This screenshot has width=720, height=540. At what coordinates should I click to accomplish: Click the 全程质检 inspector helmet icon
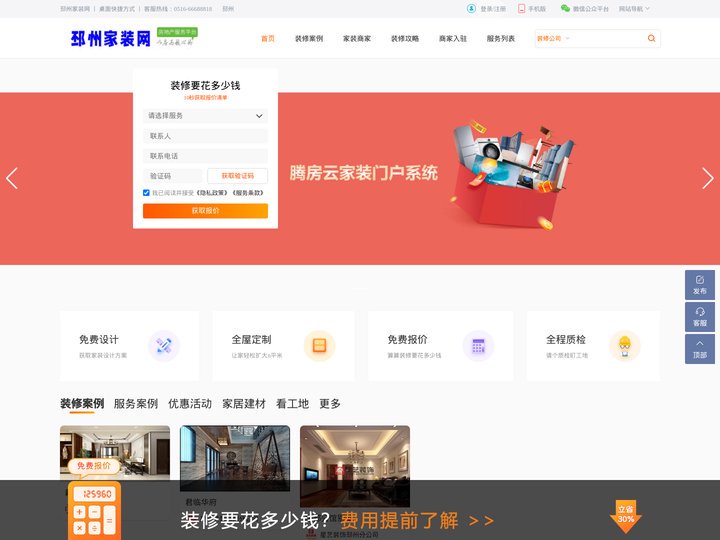click(624, 346)
